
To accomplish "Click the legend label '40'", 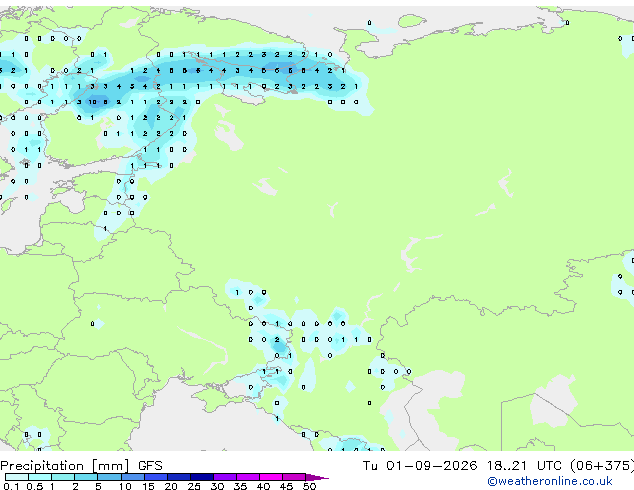I will pos(263,486).
